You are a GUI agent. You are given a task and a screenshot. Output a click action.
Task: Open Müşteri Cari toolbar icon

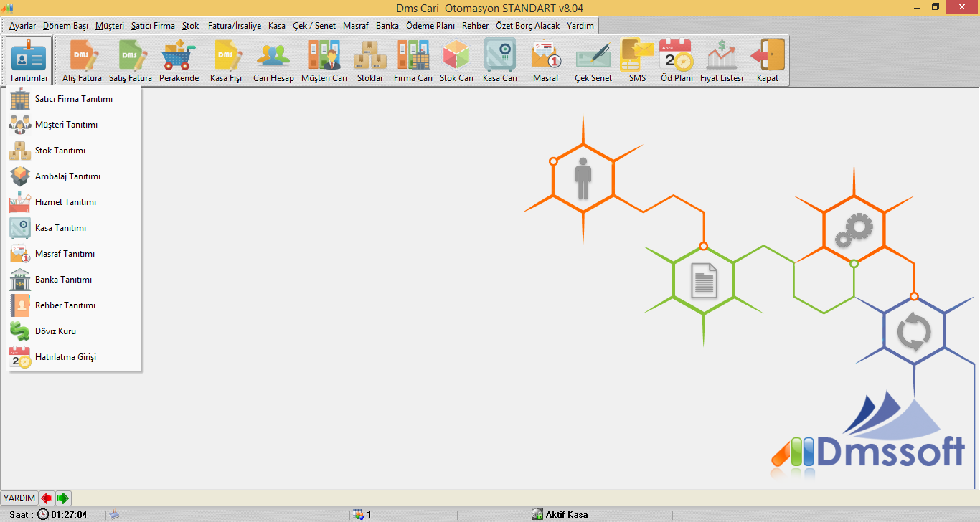click(x=324, y=61)
